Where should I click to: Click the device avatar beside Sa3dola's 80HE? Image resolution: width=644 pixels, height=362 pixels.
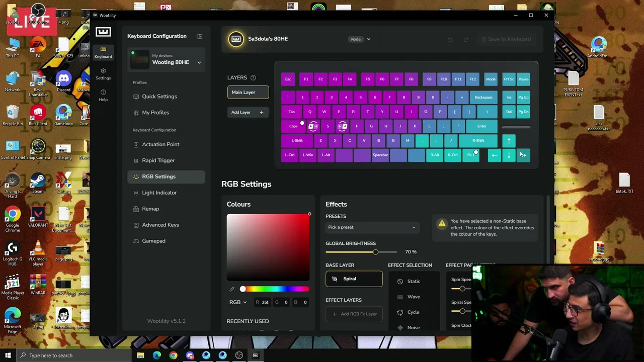tap(236, 39)
